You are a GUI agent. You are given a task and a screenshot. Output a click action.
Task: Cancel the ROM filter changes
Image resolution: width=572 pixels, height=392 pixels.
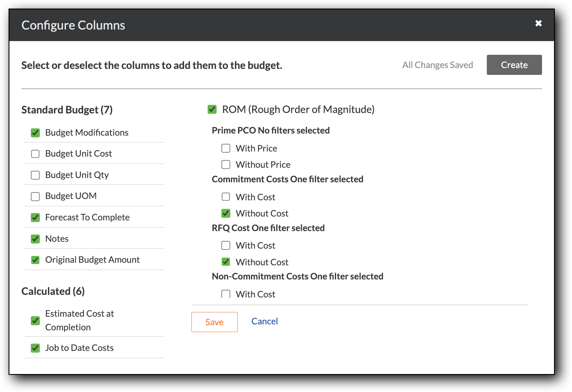pyautogui.click(x=264, y=321)
